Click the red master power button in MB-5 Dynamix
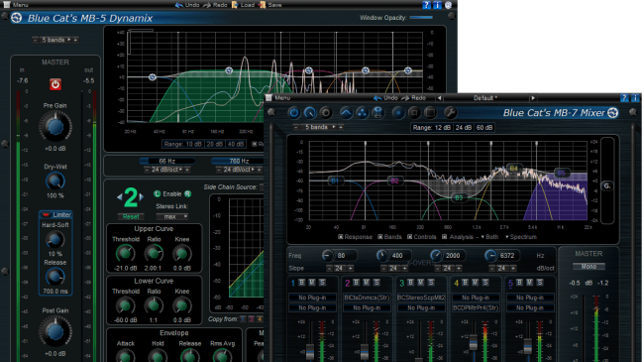 point(55,84)
